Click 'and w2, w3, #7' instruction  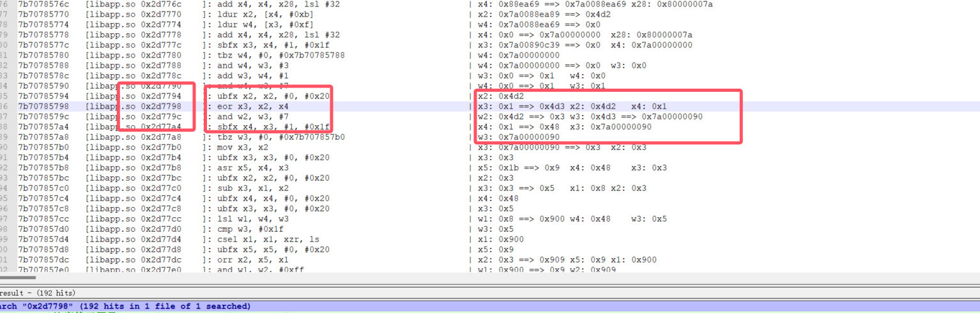(253, 116)
